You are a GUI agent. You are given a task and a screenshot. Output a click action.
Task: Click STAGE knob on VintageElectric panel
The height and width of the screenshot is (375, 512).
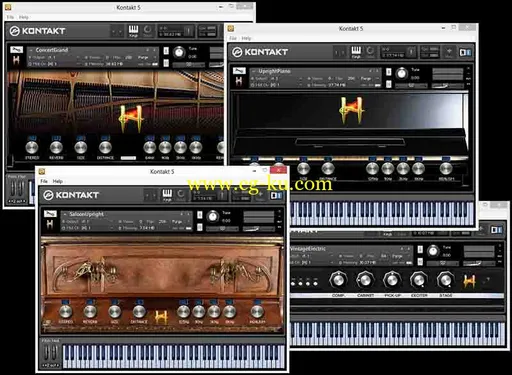(x=445, y=280)
